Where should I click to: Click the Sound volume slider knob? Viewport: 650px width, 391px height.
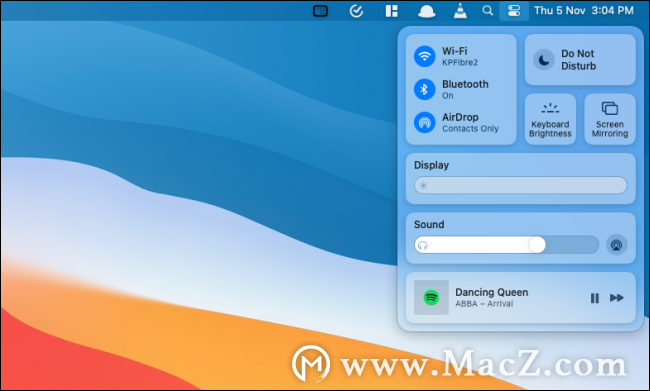(537, 245)
